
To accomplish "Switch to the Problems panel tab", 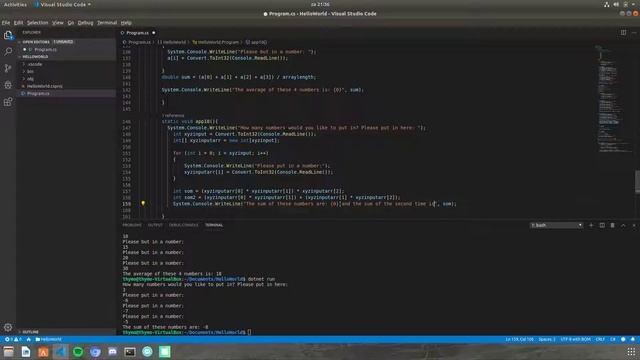I will pos(132,225).
